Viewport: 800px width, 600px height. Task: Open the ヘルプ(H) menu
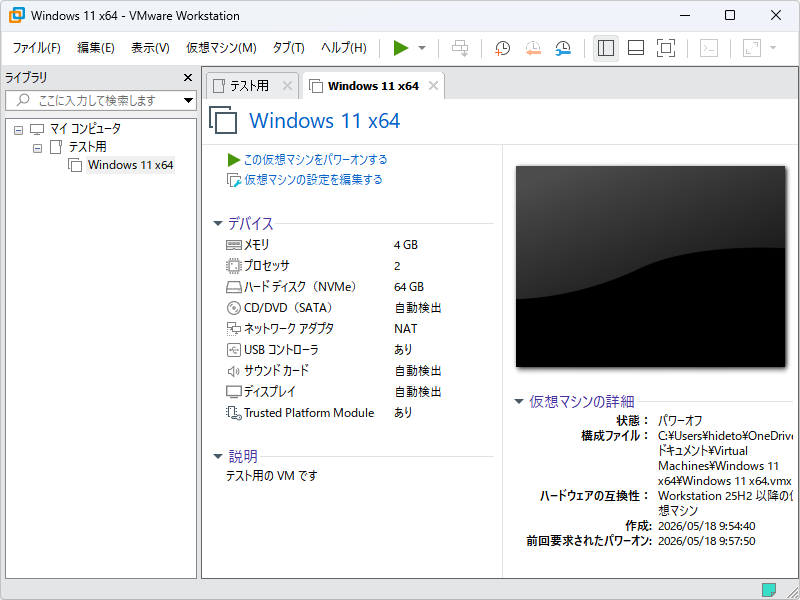[343, 48]
